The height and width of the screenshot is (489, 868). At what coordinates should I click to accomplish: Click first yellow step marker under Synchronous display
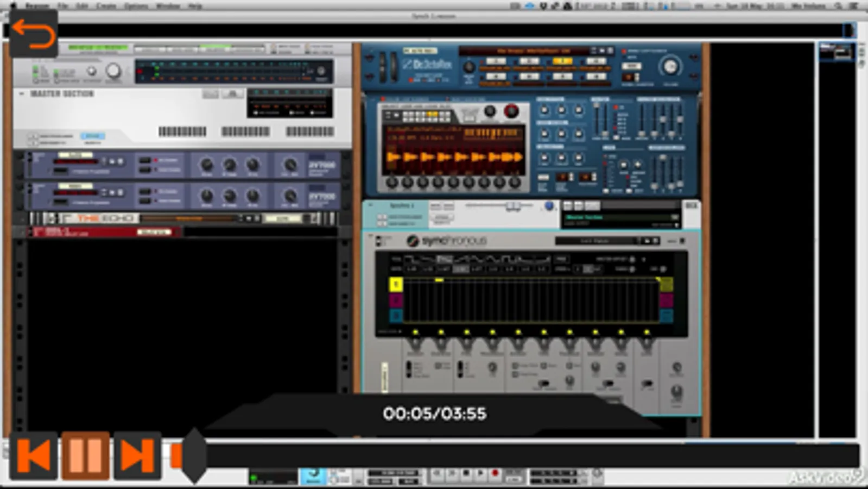click(x=415, y=331)
